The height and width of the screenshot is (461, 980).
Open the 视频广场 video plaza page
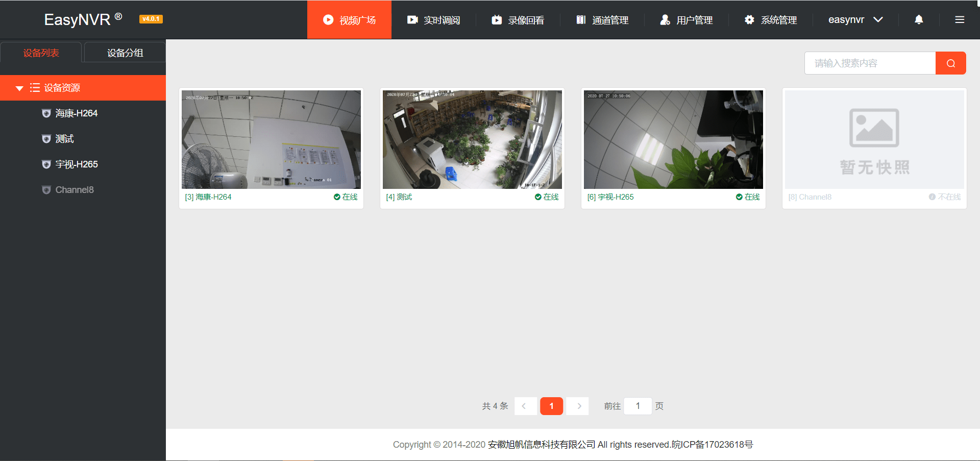[349, 19]
